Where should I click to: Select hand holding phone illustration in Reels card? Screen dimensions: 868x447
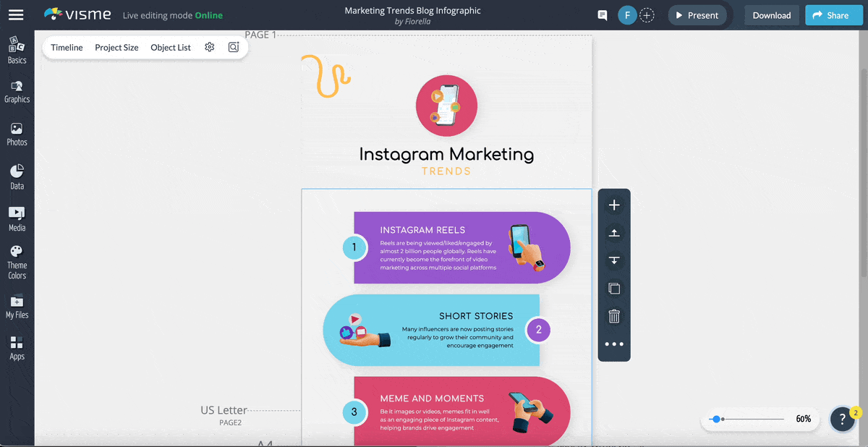tap(527, 247)
